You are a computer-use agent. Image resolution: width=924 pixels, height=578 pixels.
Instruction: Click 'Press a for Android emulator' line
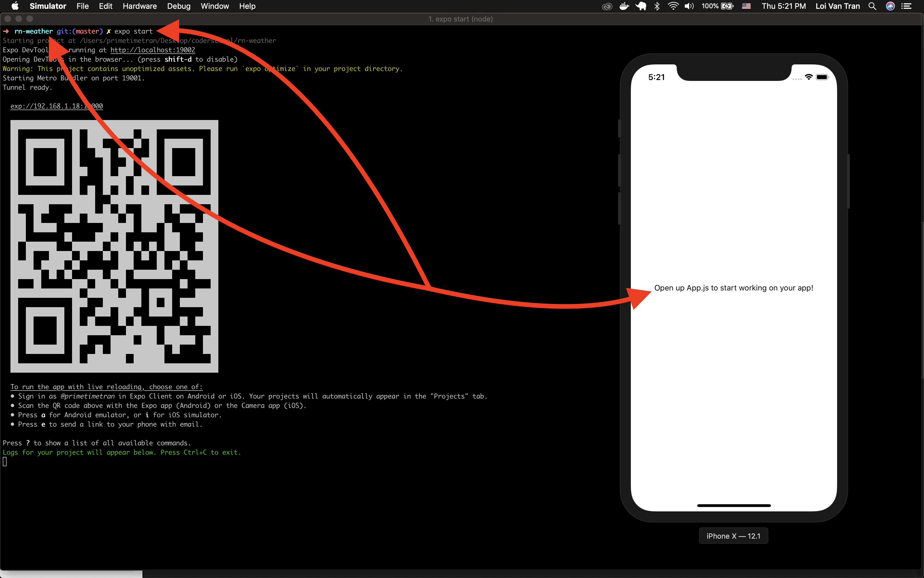click(x=116, y=415)
